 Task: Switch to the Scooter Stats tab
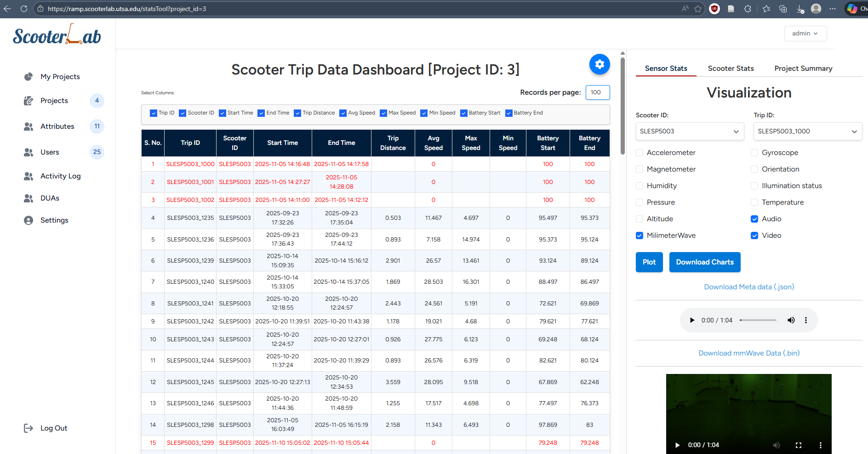click(731, 68)
